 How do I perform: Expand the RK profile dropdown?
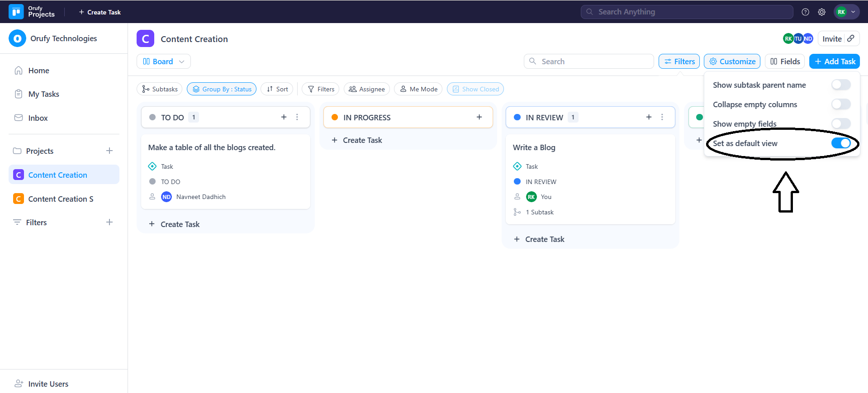point(846,12)
